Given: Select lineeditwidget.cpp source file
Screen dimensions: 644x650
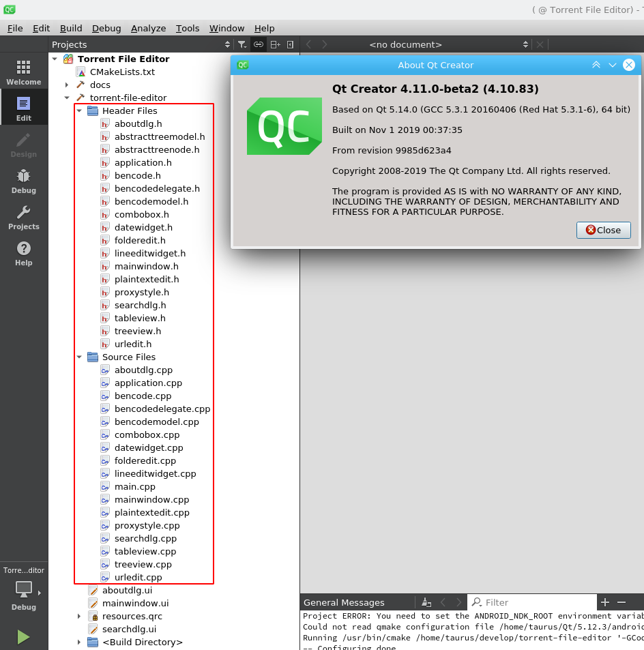Looking at the screenshot, I should [155, 474].
